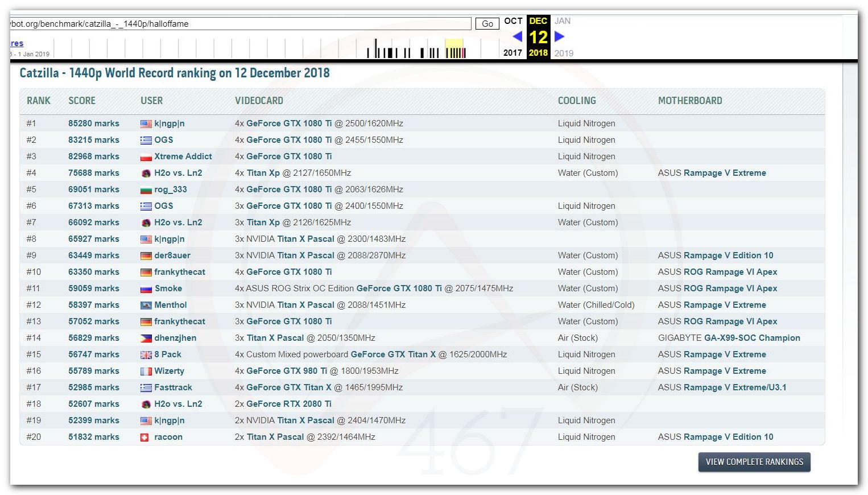The image size is (868, 495).
Task: Click German flag beside rank #10 frankythecat
Action: tap(146, 273)
